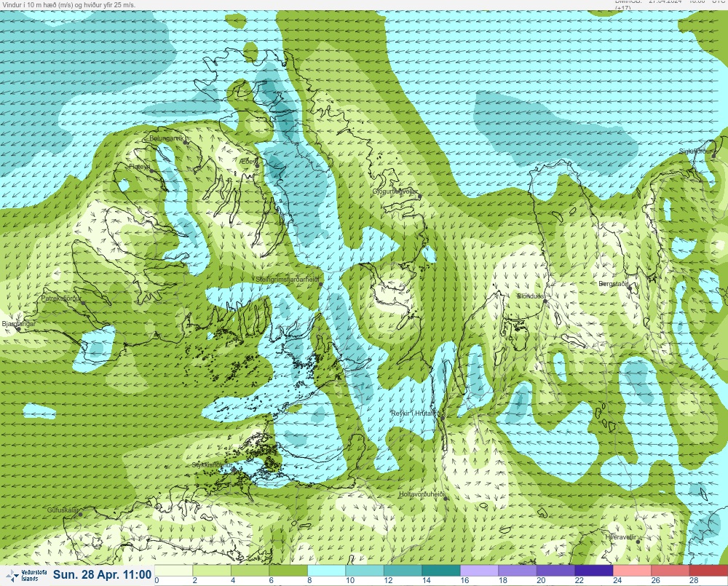The image size is (728, 586).
Task: Select the Stykkishólmur station label
Action: point(212,465)
